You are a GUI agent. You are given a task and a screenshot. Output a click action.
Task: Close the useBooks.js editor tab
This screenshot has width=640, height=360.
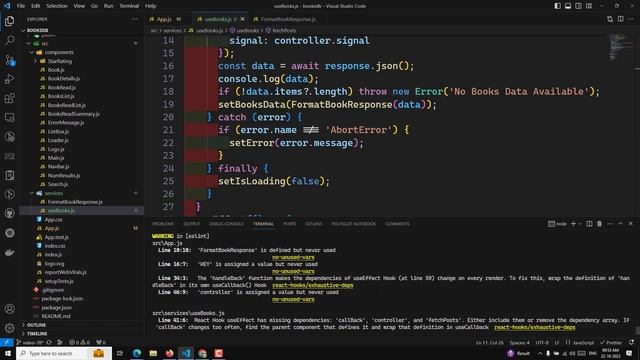point(242,19)
